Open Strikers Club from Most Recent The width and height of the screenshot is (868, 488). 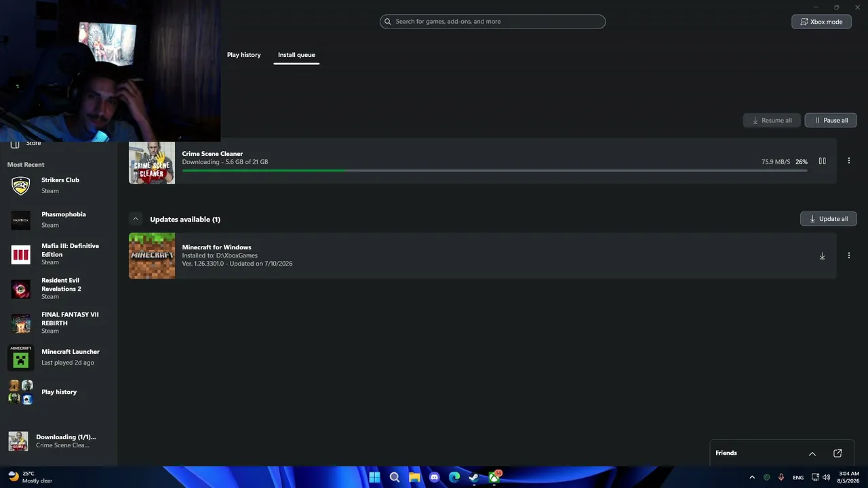pyautogui.click(x=58, y=185)
